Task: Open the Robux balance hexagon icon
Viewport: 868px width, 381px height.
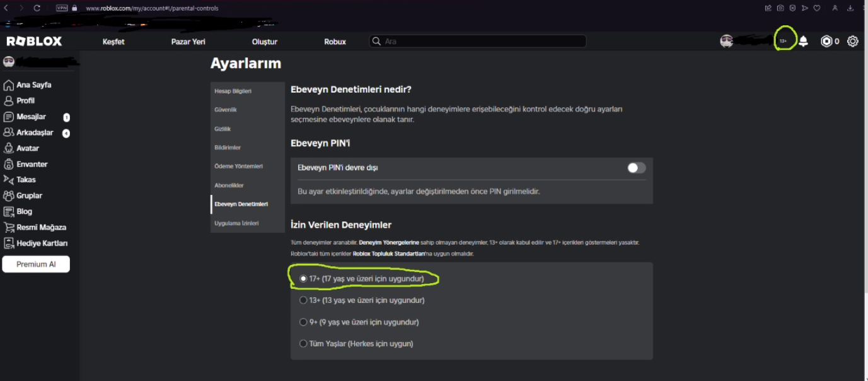Action: tap(826, 41)
